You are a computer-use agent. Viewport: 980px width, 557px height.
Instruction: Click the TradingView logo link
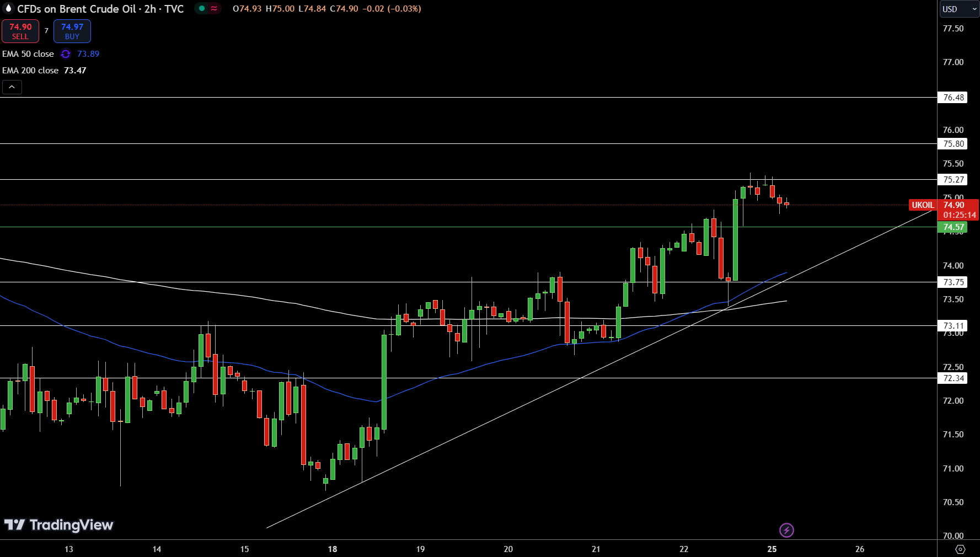point(58,525)
